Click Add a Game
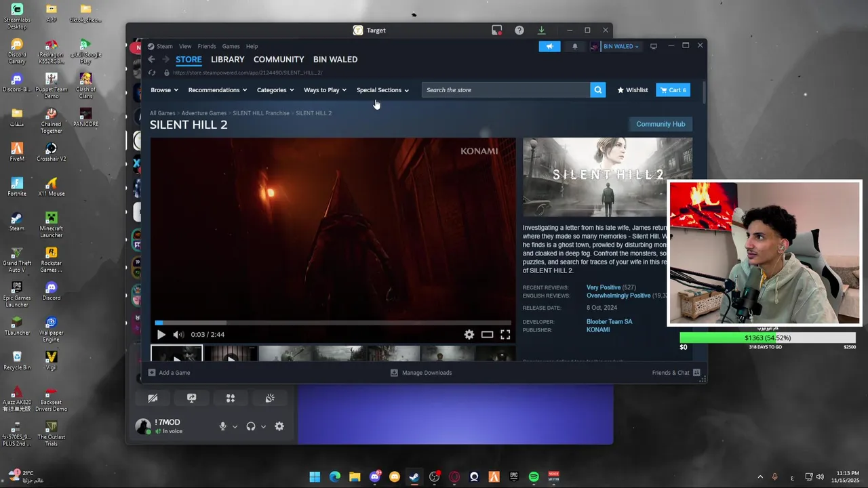The image size is (868, 488). point(169,373)
